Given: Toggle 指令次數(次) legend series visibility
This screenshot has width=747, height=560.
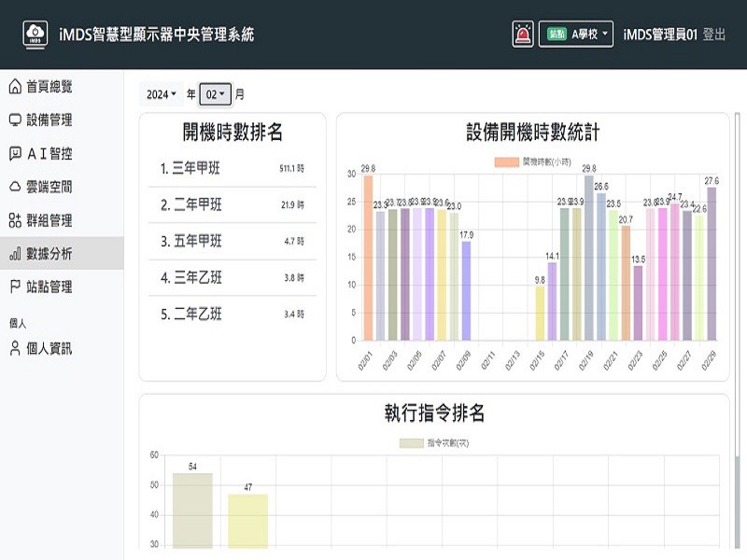Looking at the screenshot, I should pyautogui.click(x=433, y=442).
